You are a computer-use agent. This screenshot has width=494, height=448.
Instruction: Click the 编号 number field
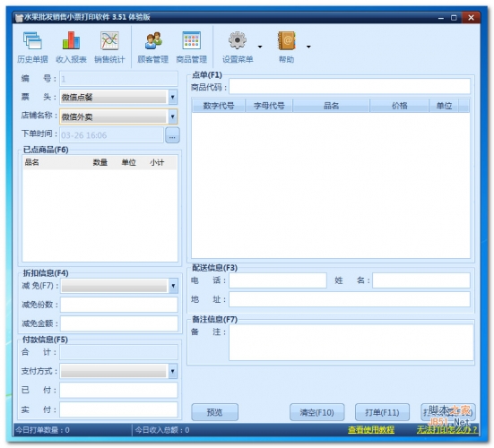pos(118,79)
